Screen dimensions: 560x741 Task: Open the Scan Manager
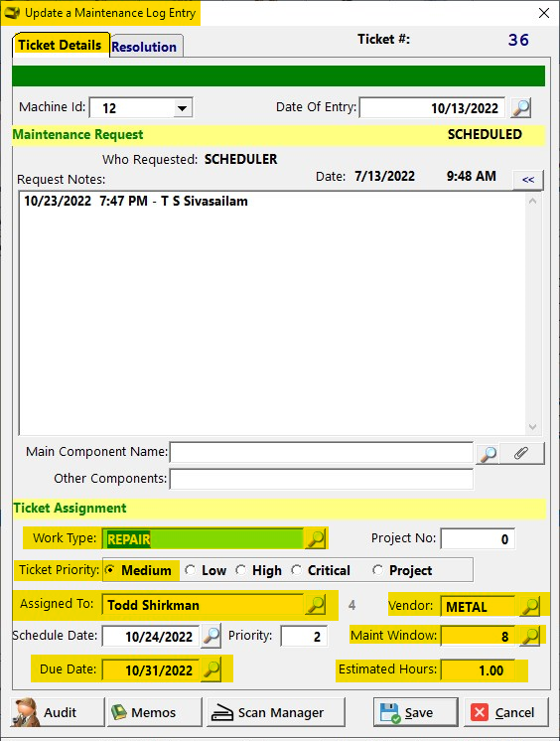coord(275,712)
